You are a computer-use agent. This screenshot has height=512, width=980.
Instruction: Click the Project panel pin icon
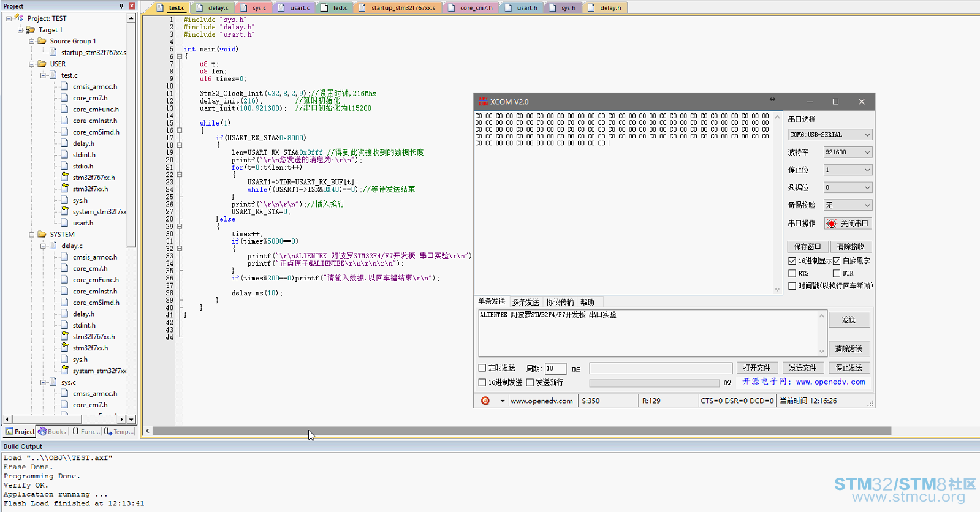pyautogui.click(x=121, y=6)
